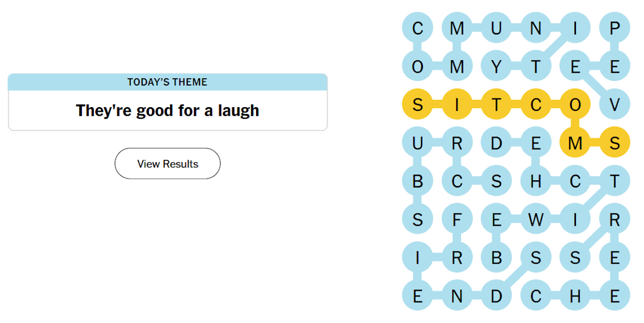This screenshot has height=323, width=644.
Task: Click the letter U in the top row
Action: pyautogui.click(x=496, y=28)
